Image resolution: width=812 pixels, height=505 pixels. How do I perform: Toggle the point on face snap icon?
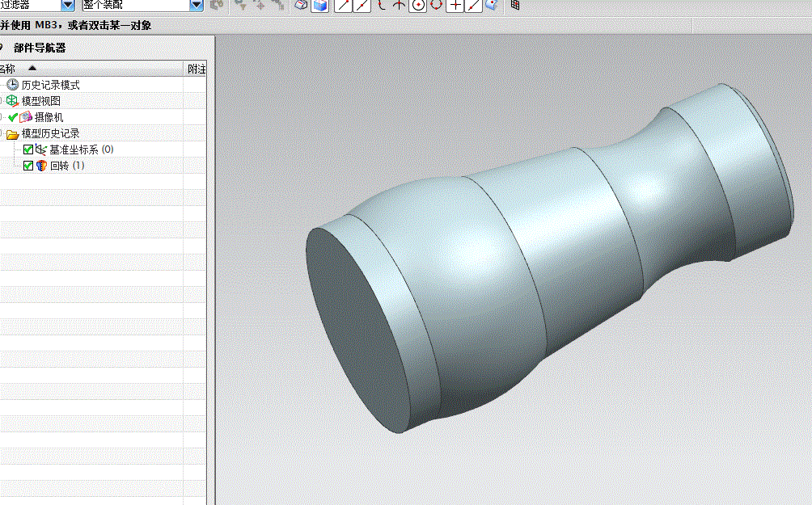click(x=492, y=5)
